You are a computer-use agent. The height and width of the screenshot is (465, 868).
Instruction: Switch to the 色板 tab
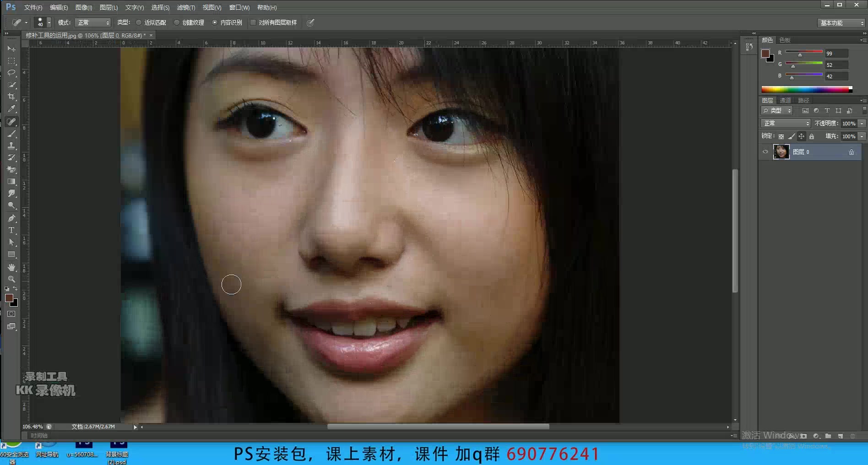(785, 40)
